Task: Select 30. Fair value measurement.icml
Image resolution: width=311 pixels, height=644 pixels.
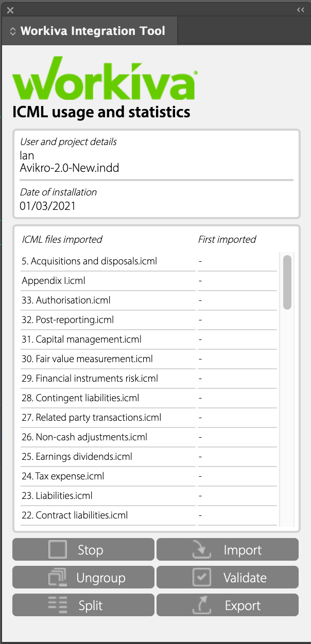Action: coord(87,359)
